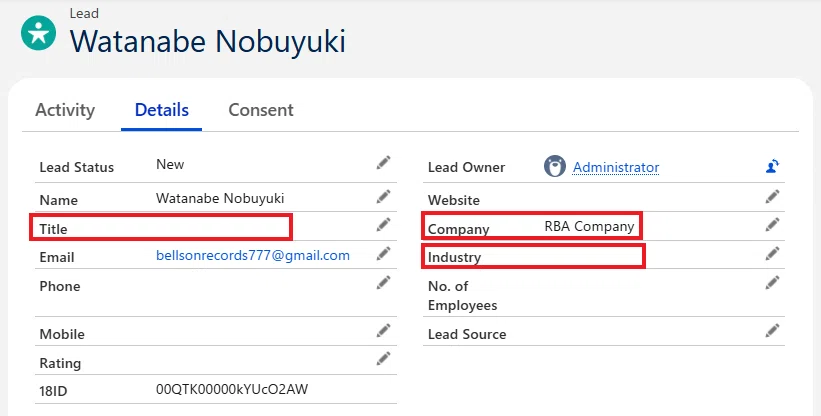The height and width of the screenshot is (416, 821).
Task: Click the edit pencil for Website
Action: click(x=772, y=197)
